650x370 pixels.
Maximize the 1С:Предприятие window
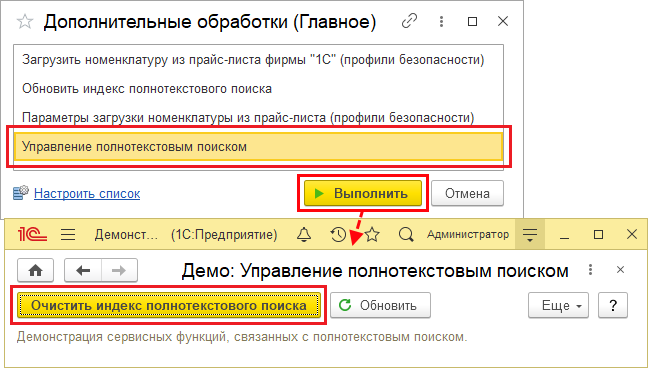(x=598, y=235)
